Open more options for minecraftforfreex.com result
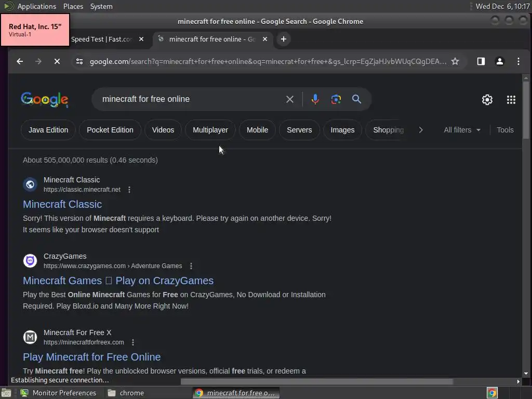The image size is (532, 399). pos(133,342)
